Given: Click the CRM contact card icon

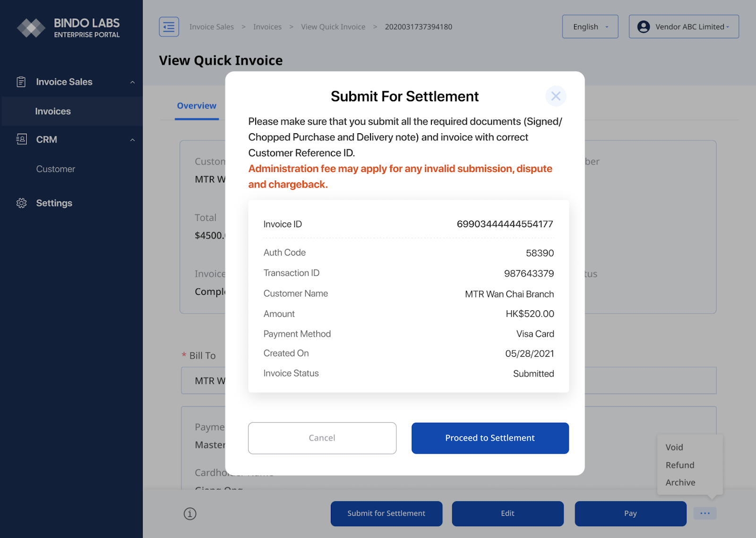Looking at the screenshot, I should pos(21,139).
